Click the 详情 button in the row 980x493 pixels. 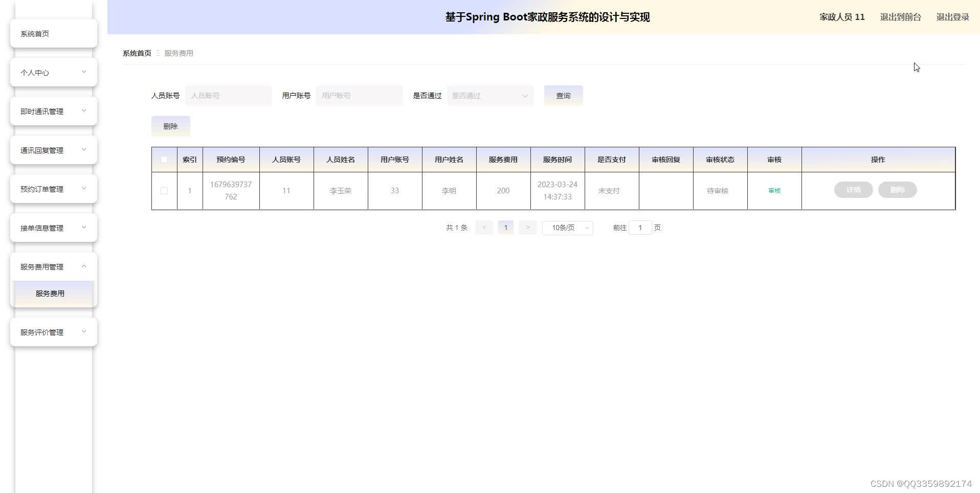pyautogui.click(x=853, y=190)
